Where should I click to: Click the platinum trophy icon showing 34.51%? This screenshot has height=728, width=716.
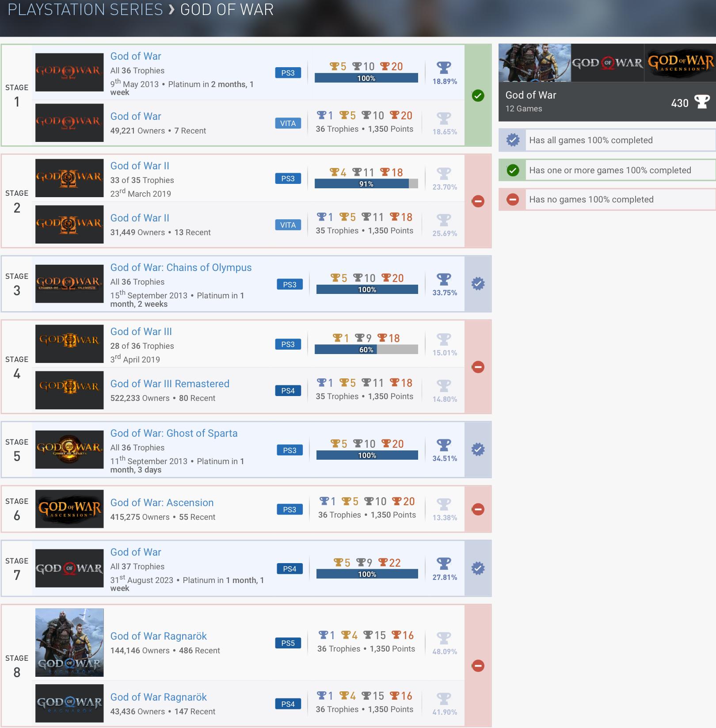pyautogui.click(x=444, y=445)
